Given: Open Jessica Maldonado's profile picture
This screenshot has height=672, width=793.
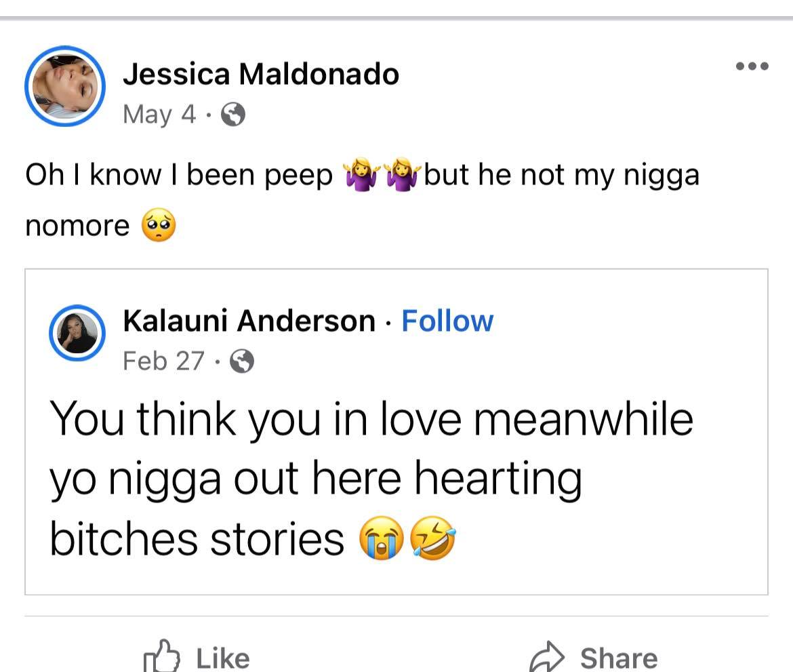Looking at the screenshot, I should tap(64, 87).
